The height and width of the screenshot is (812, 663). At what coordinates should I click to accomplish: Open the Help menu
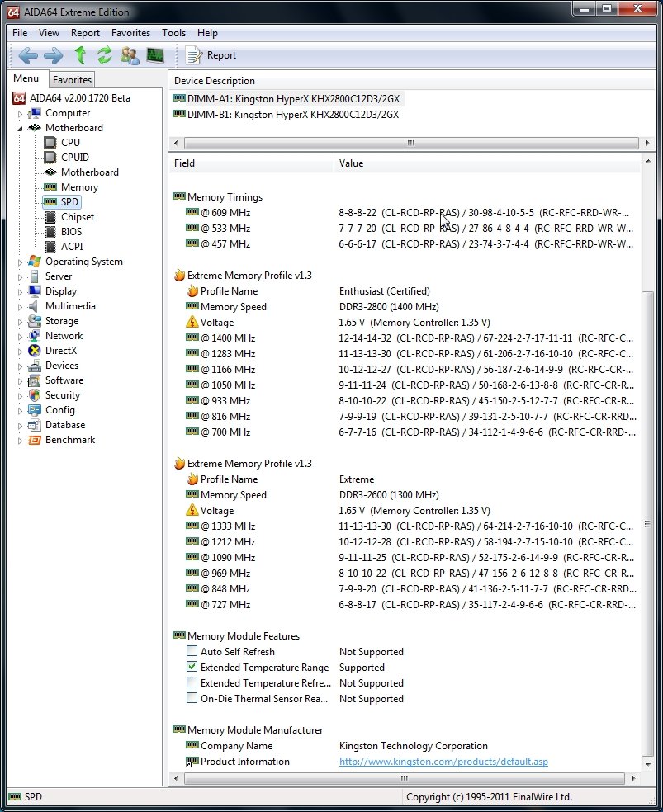pos(207,33)
